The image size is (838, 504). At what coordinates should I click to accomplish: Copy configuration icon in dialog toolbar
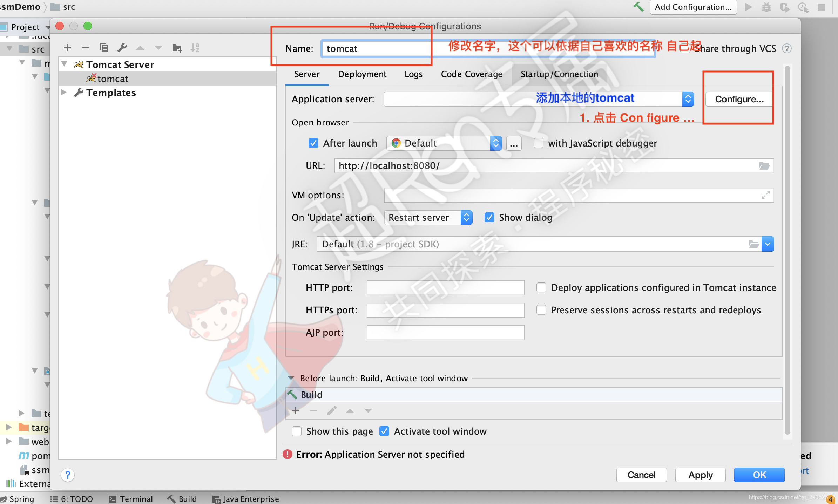(x=103, y=48)
